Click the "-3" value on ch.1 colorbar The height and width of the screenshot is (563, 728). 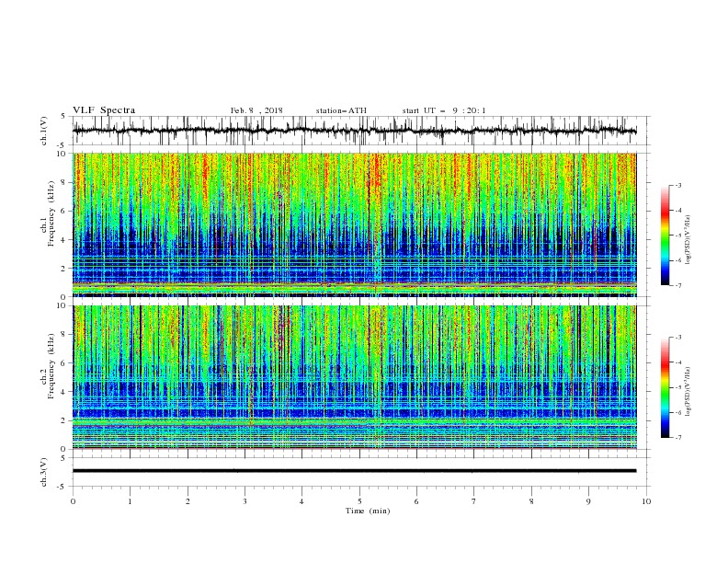pyautogui.click(x=677, y=185)
